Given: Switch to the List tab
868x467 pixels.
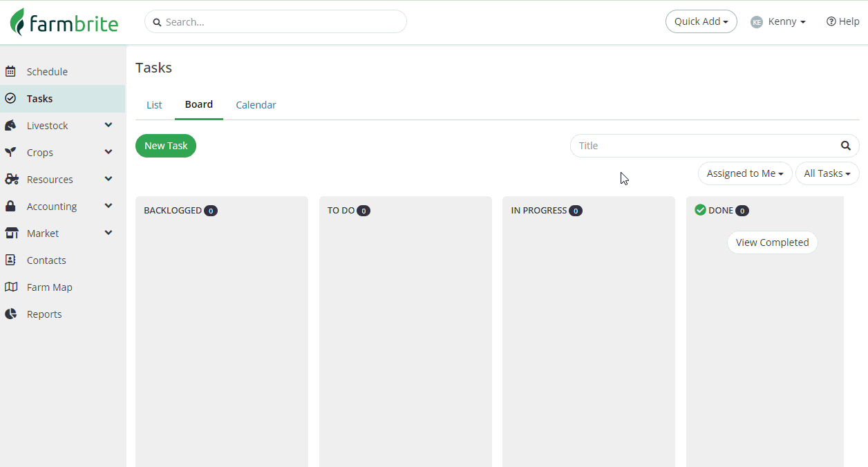Looking at the screenshot, I should [154, 105].
